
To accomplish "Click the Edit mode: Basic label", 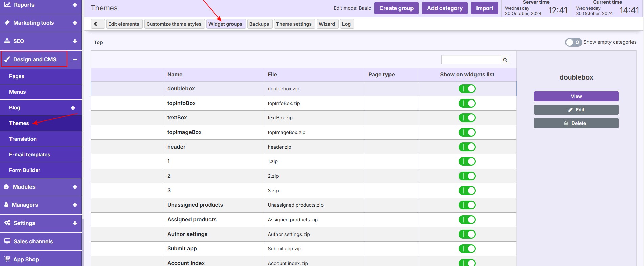I will coord(352,8).
